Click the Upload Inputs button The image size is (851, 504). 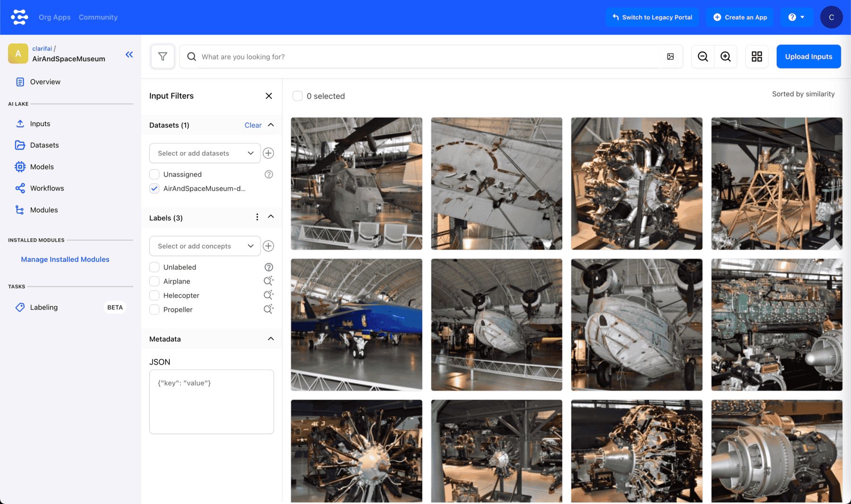808,57
